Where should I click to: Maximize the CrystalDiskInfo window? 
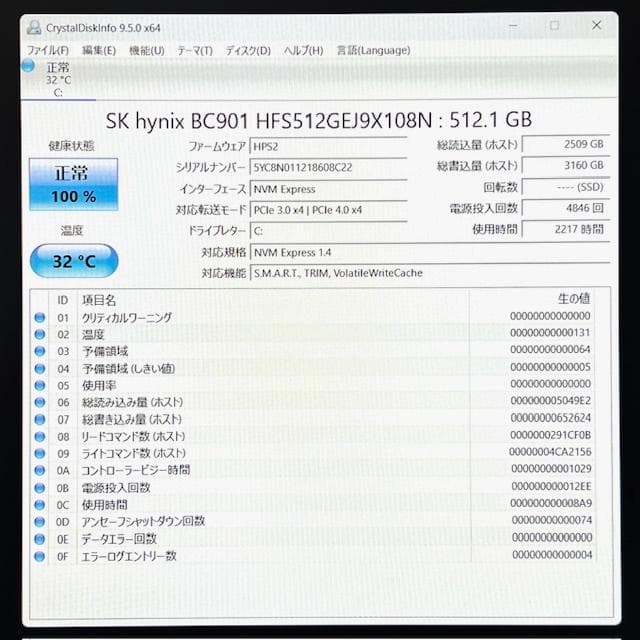[x=554, y=26]
